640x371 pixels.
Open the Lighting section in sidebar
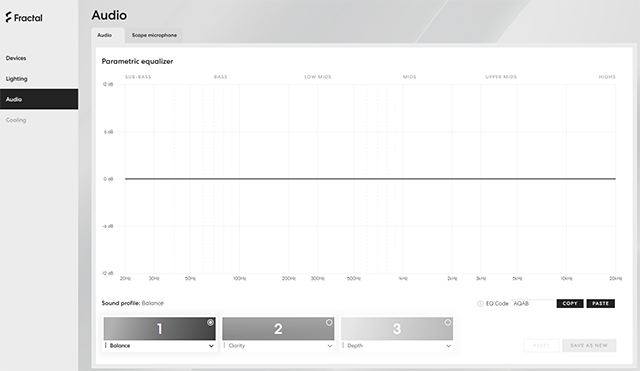16,79
